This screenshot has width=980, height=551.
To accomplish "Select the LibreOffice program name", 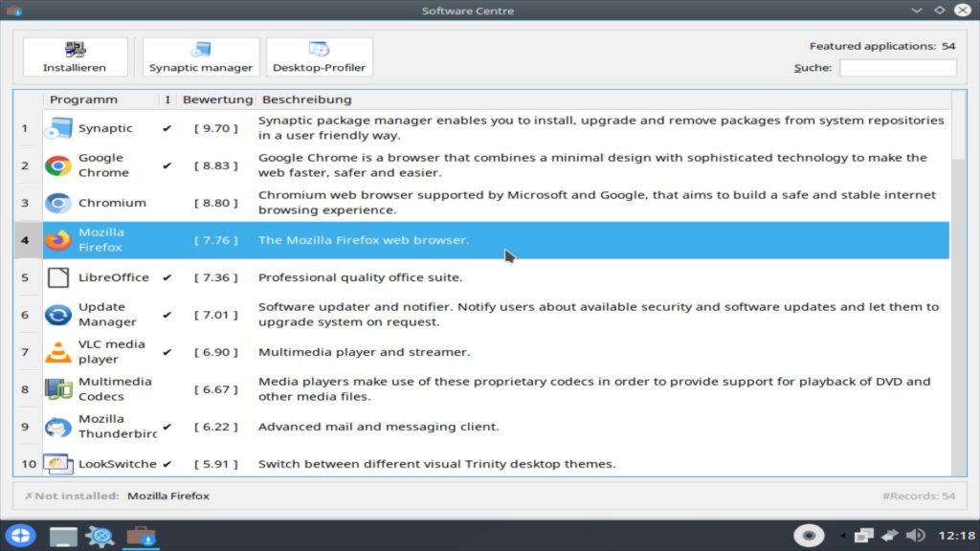I will point(114,277).
